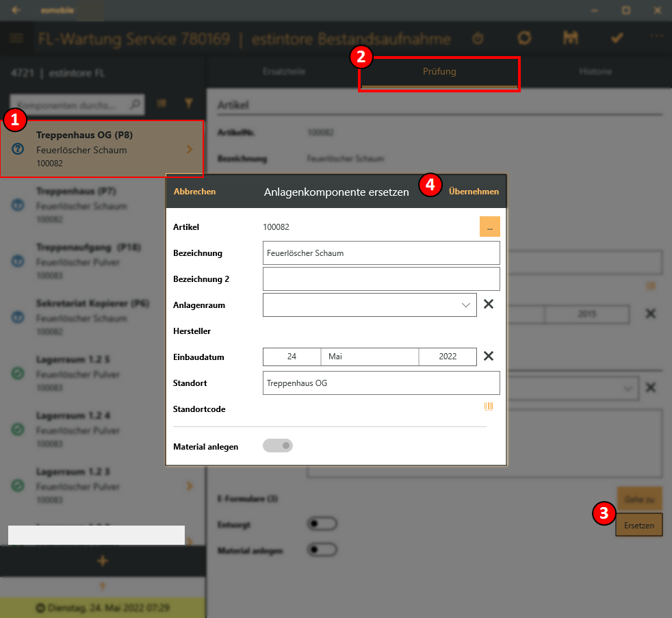Image resolution: width=672 pixels, height=618 pixels.
Task: Toggle the Entsorgt switch
Action: tap(322, 524)
